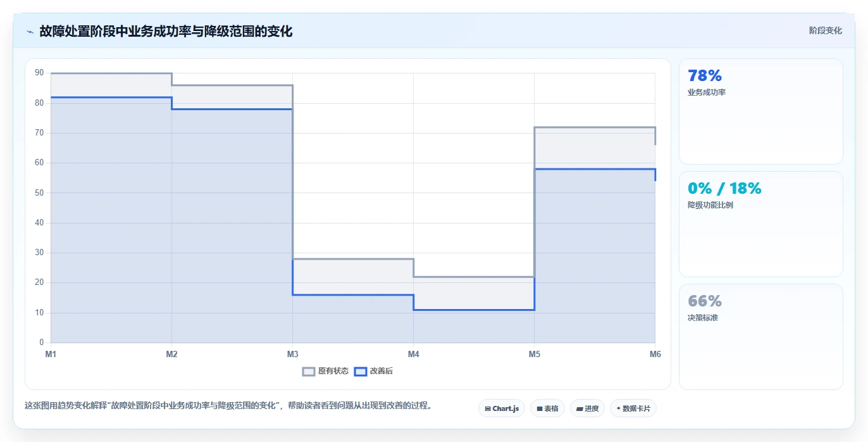This screenshot has width=868, height=442.
Task: Click the icon inside the 表格 chip
Action: click(540, 409)
